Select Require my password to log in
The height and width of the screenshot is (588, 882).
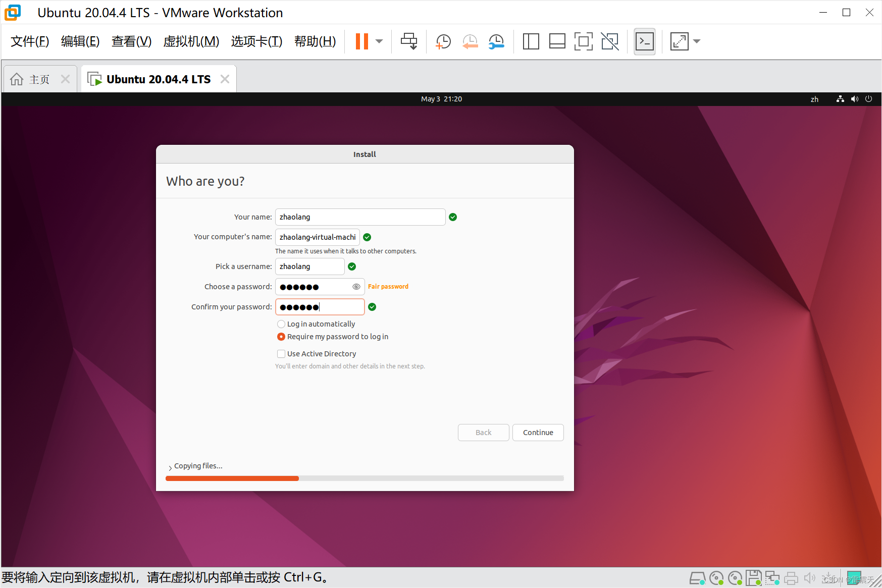(281, 337)
